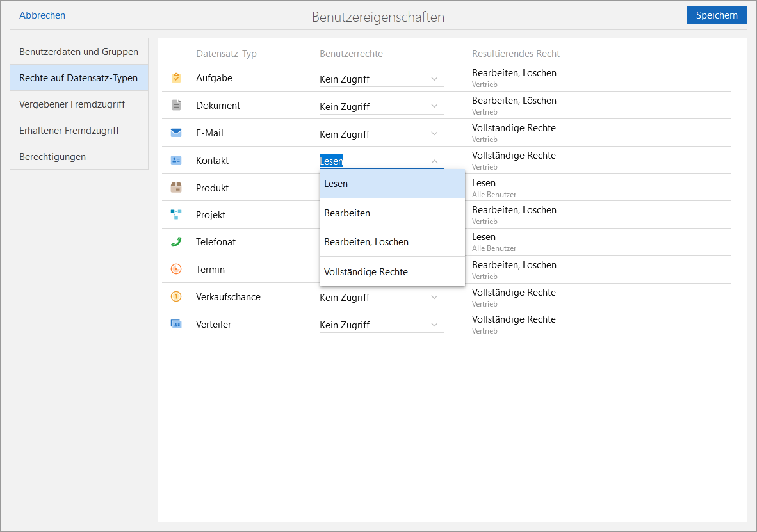Image resolution: width=757 pixels, height=532 pixels.
Task: Click the green Telefonat phone icon
Action: pyautogui.click(x=176, y=242)
